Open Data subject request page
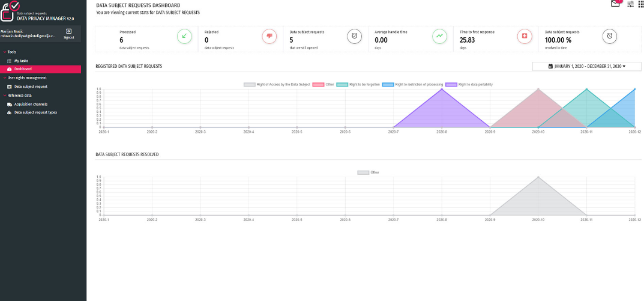The width and height of the screenshot is (644, 301). 31,87
